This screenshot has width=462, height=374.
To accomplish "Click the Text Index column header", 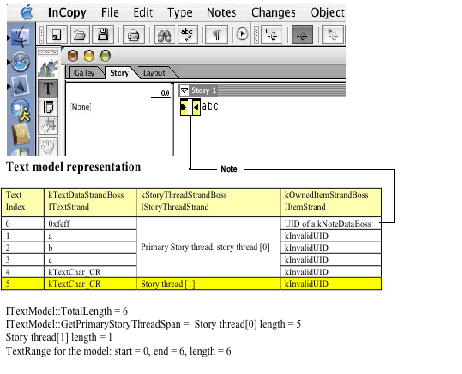I will click(23, 202).
